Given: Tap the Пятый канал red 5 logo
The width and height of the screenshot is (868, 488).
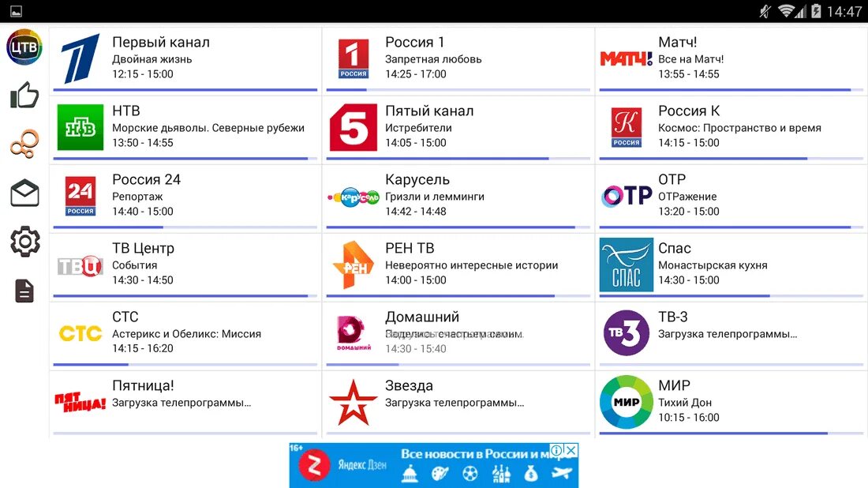Looking at the screenshot, I should [x=354, y=127].
